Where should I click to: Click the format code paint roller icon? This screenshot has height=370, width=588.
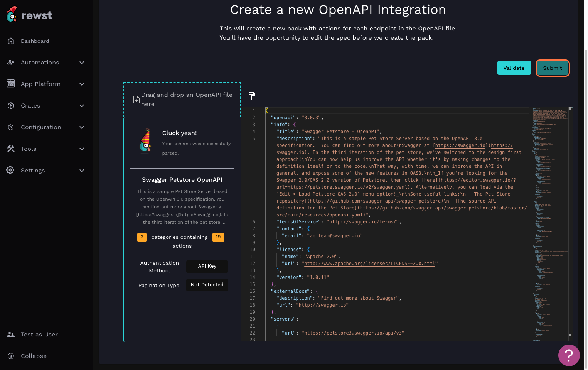point(252,96)
